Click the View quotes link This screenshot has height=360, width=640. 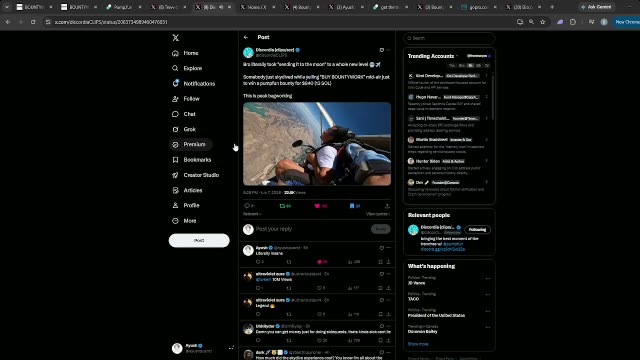(x=378, y=214)
